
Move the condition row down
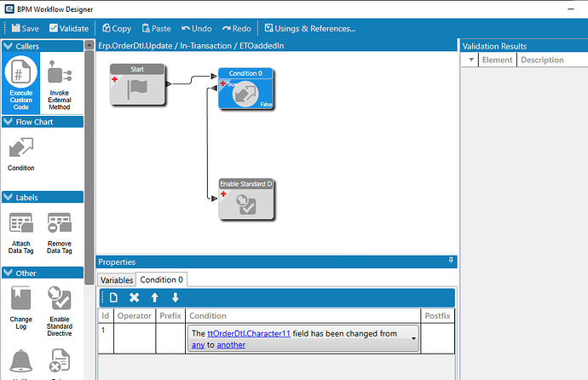click(176, 297)
